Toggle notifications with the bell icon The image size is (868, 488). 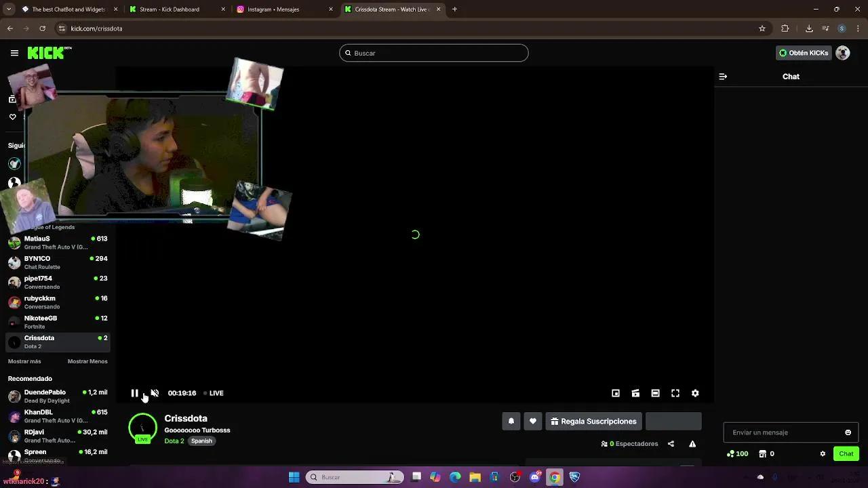pyautogui.click(x=511, y=421)
